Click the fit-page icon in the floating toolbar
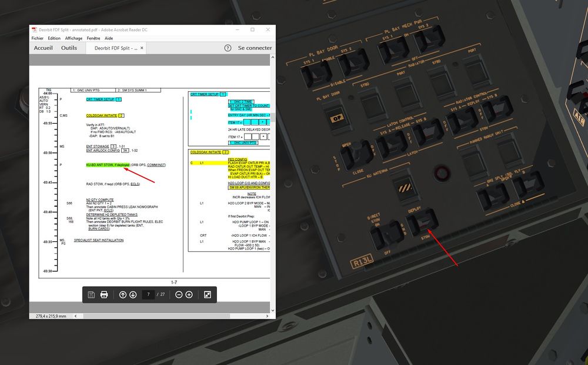The width and height of the screenshot is (588, 365). point(208,295)
